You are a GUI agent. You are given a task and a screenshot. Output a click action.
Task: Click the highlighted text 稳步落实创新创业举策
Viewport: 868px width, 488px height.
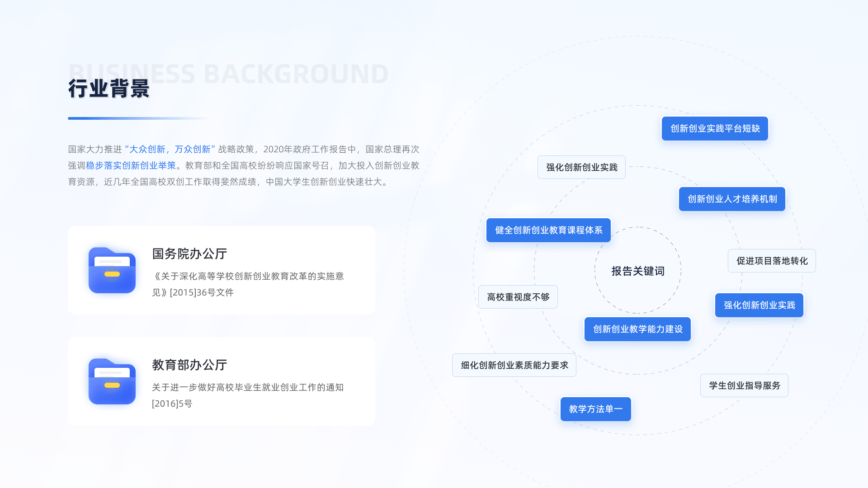(131, 166)
